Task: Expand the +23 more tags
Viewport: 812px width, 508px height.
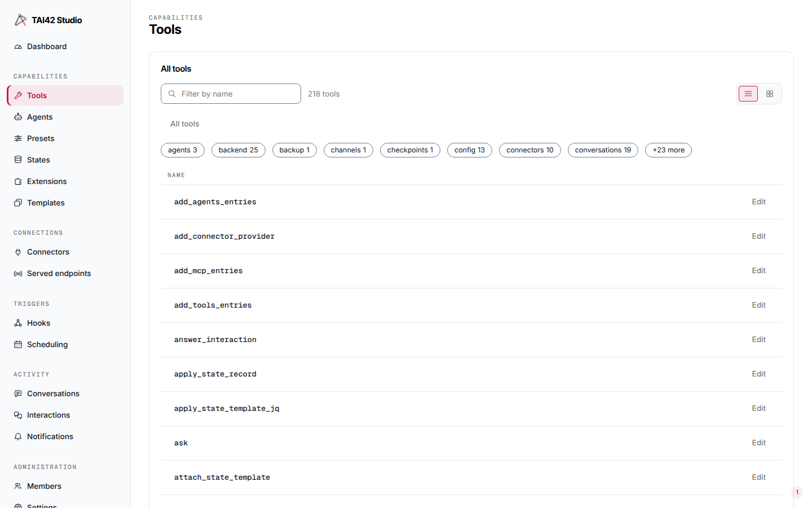Action: tap(668, 150)
